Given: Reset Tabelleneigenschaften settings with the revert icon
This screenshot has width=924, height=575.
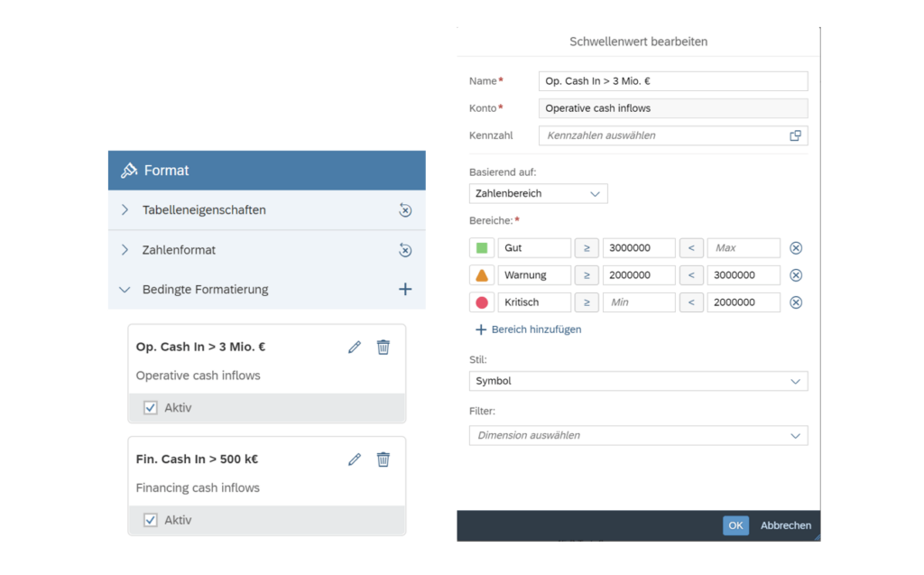Looking at the screenshot, I should pyautogui.click(x=405, y=210).
